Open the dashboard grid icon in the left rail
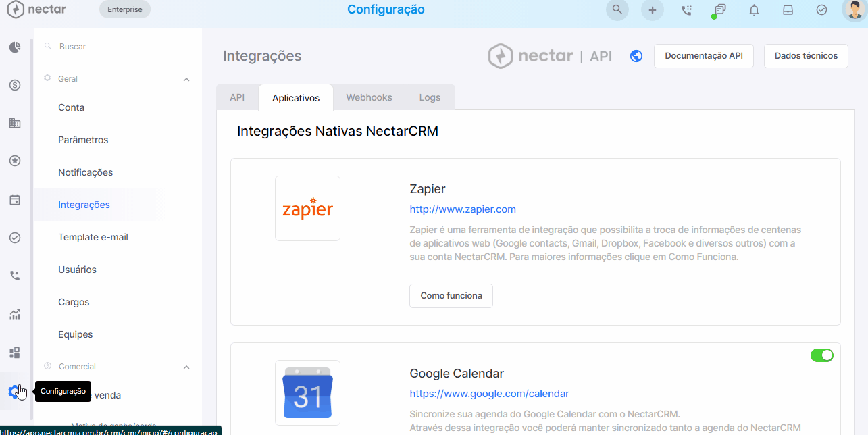 (x=15, y=353)
